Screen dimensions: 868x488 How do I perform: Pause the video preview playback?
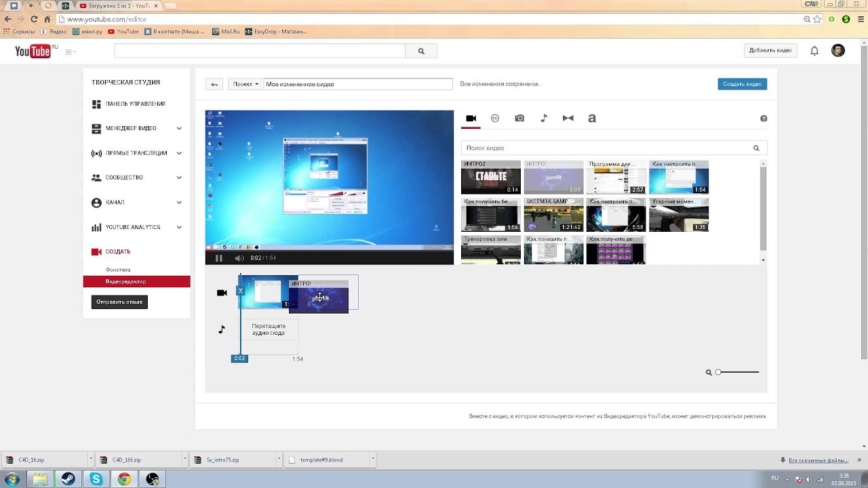click(x=219, y=258)
